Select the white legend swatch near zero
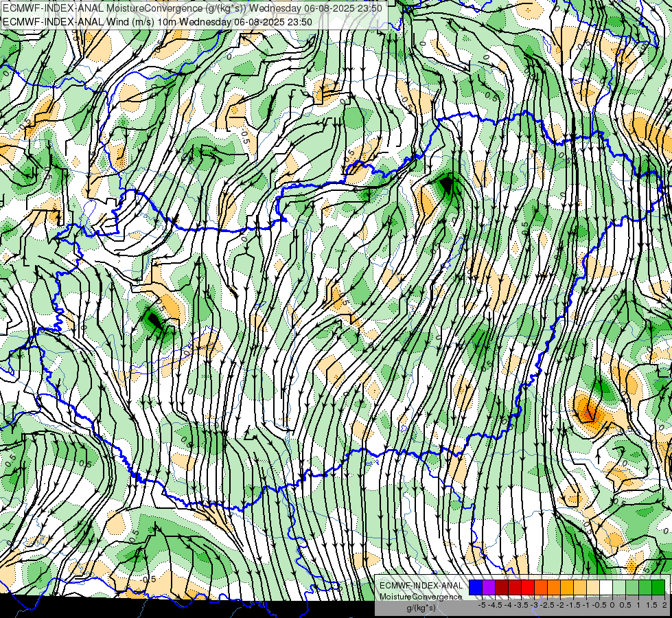Screen dimensions: 672x618 pyautogui.click(x=606, y=587)
